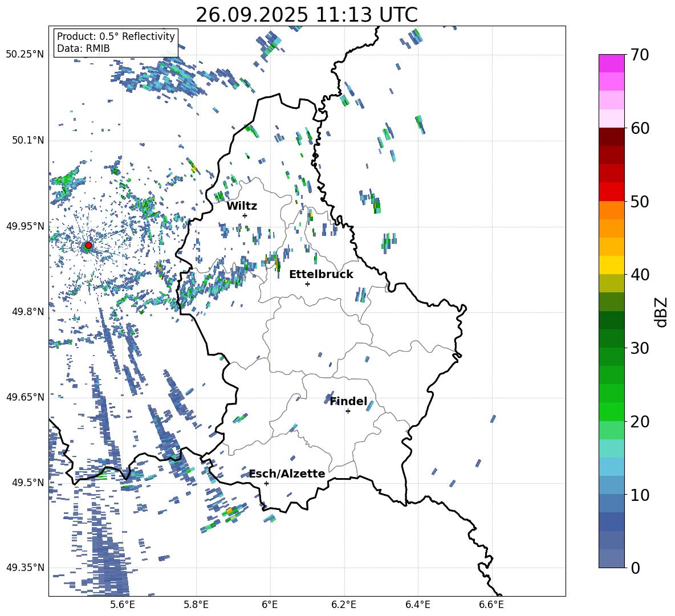675x616 pixels.
Task: Click the 30 tick on colorbar
Action: coord(640,348)
